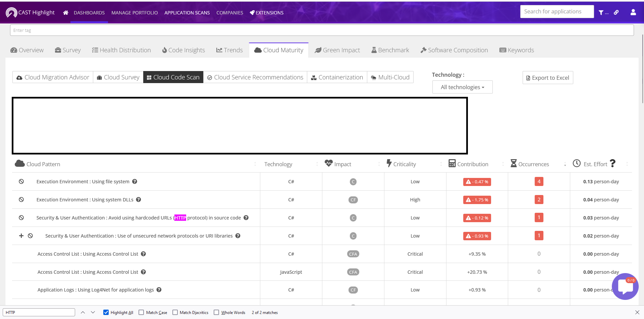Open Cloud Service Recommendations view
Image resolution: width=644 pixels, height=319 pixels.
[x=255, y=77]
